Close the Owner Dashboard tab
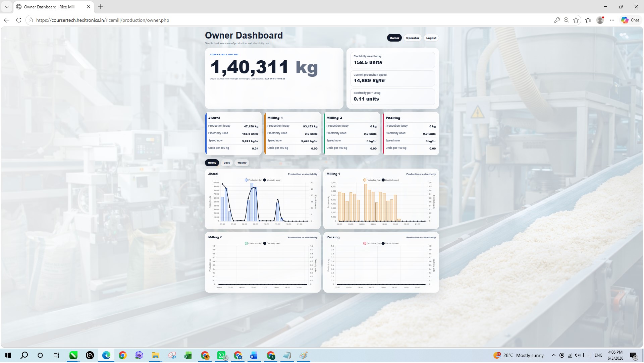 [89, 7]
